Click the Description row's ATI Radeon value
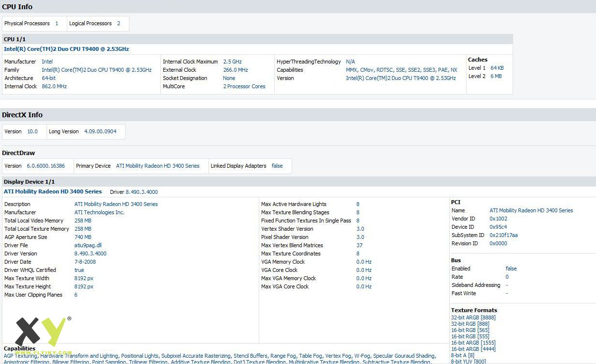This screenshot has height=364, width=596. point(116,204)
